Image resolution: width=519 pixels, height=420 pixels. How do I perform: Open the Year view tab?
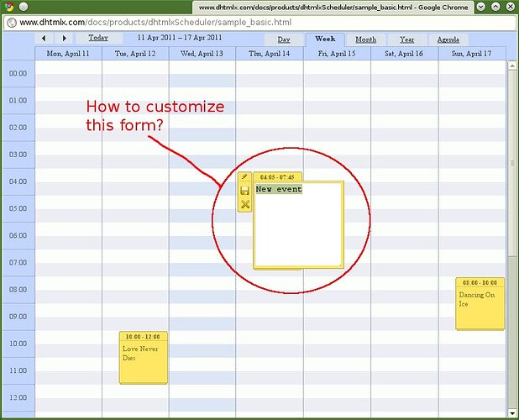click(x=406, y=39)
